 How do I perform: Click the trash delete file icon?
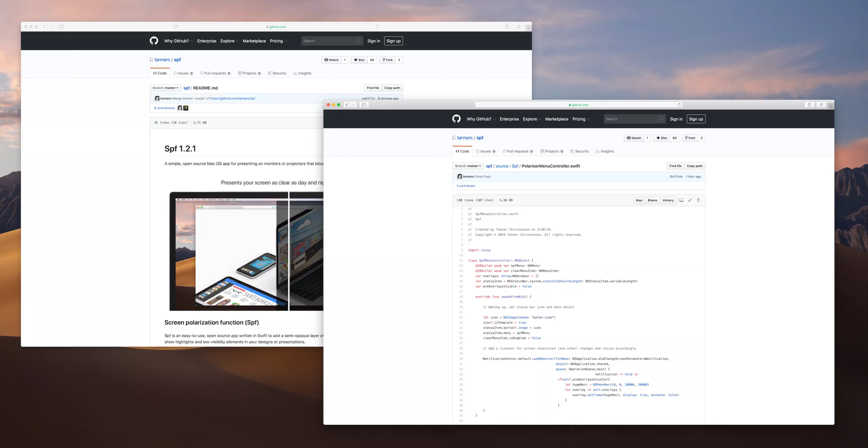point(698,200)
